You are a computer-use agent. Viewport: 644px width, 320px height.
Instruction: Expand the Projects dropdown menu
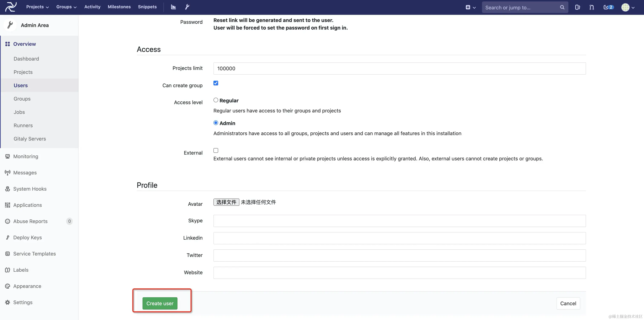[37, 7]
